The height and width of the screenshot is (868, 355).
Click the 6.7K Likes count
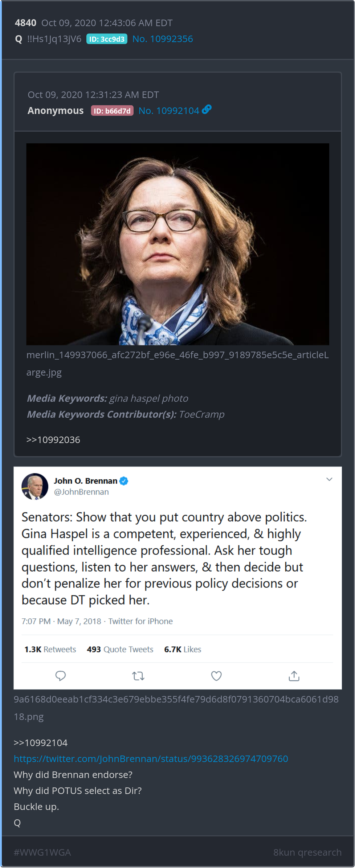[x=183, y=649]
